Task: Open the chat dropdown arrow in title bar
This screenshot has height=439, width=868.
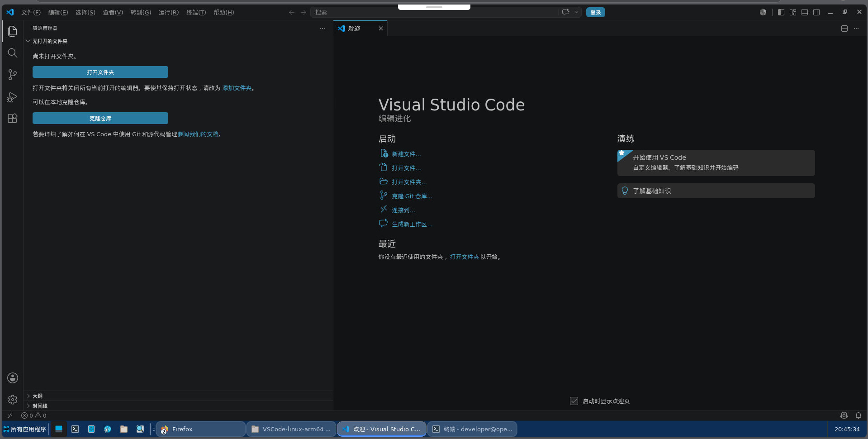Action: 576,12
